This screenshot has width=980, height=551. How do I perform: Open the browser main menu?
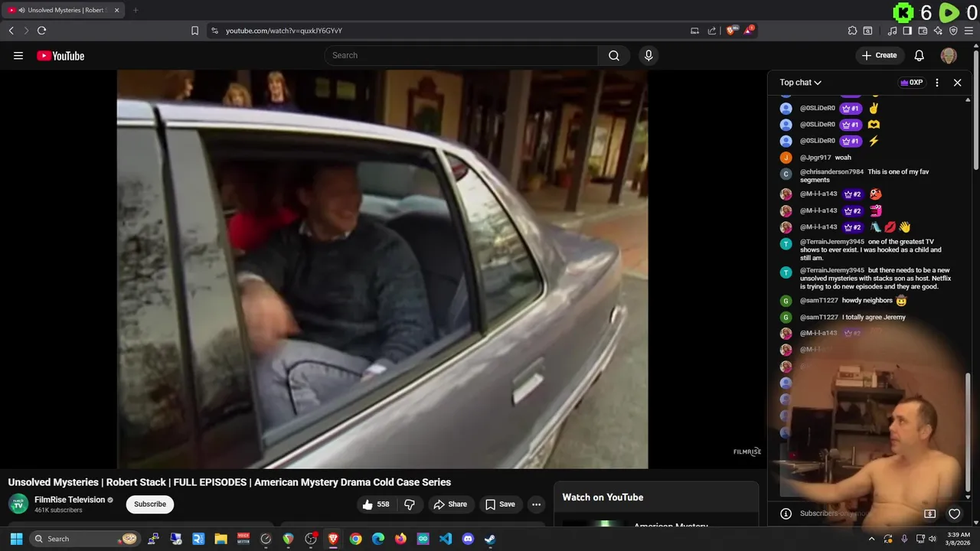[969, 31]
